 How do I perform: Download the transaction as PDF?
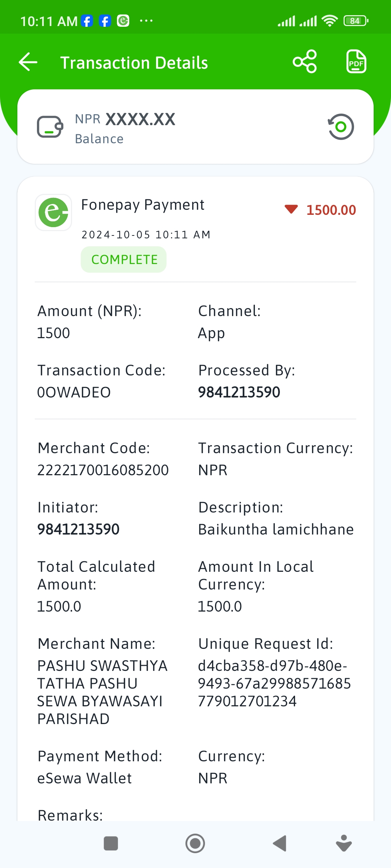(x=356, y=62)
